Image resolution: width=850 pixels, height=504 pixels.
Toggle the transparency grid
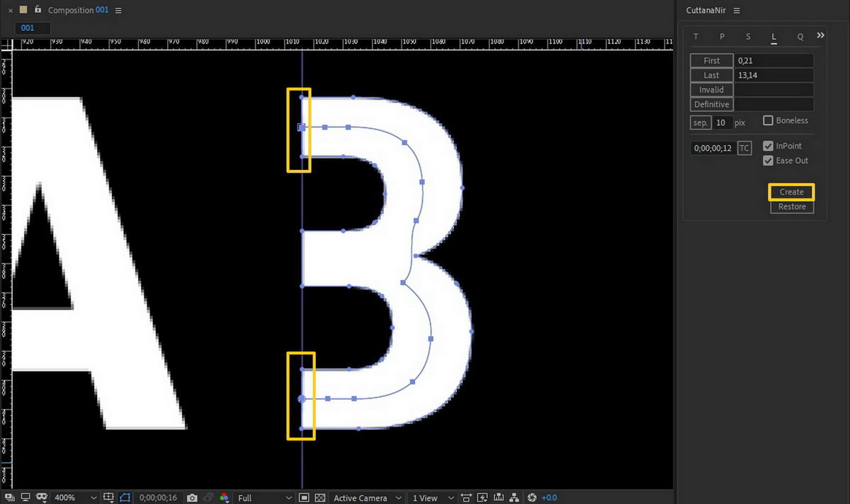point(319,498)
